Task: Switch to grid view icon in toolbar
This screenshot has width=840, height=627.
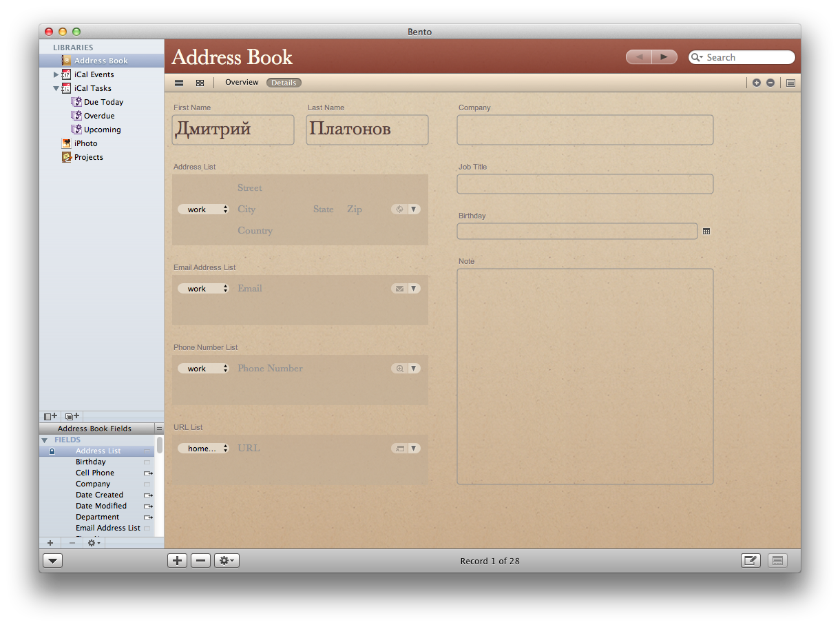Action: click(200, 83)
